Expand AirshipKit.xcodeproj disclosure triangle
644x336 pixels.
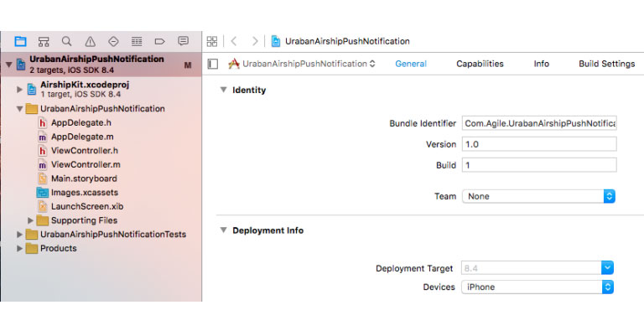[19, 89]
